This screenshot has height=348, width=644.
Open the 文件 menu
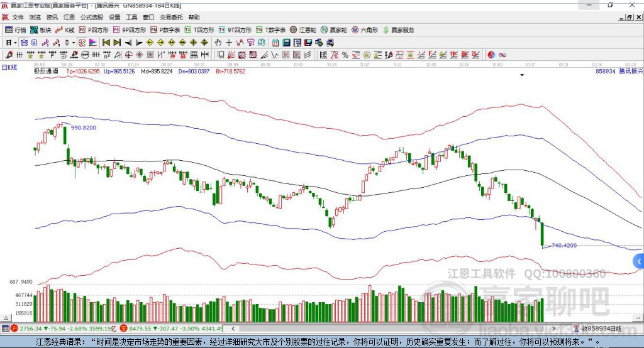point(18,17)
